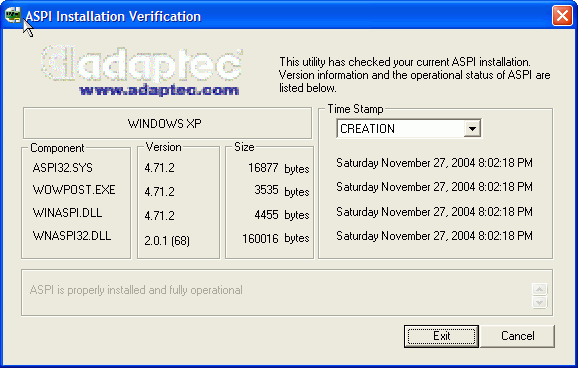Select WNASPI32.DLL component name
Viewport: 578px width, 368px height.
coord(72,236)
